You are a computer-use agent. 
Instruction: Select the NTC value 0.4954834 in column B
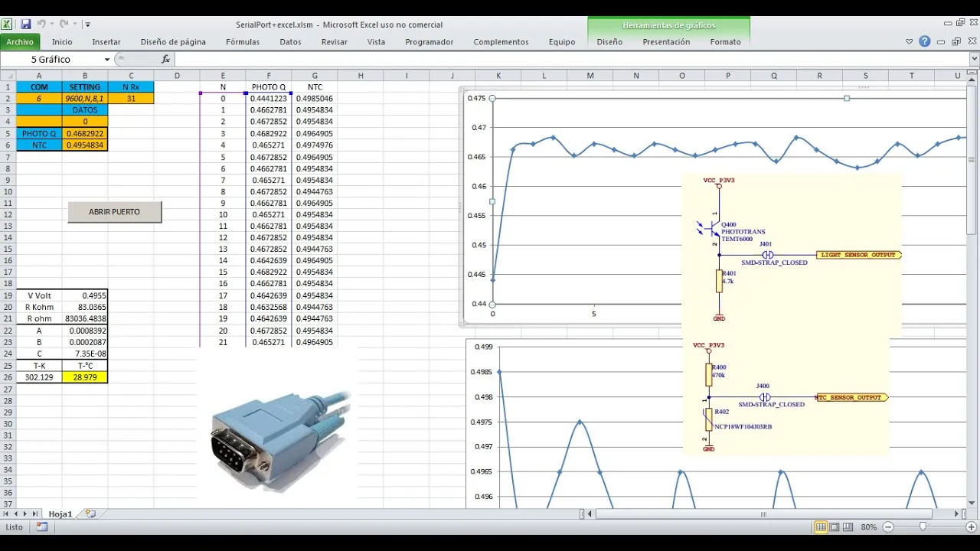85,145
